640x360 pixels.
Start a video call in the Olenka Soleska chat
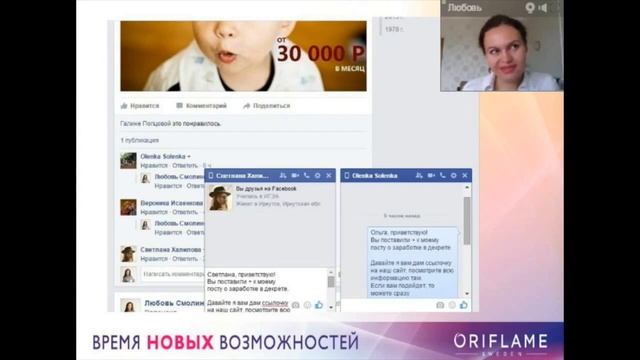431,176
